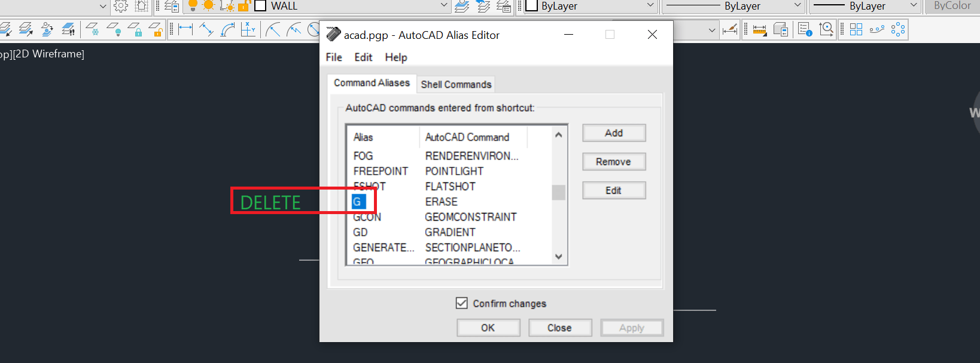The height and width of the screenshot is (363, 980).
Task: Open the 2D Wireframe visual style menu
Action: (x=48, y=54)
